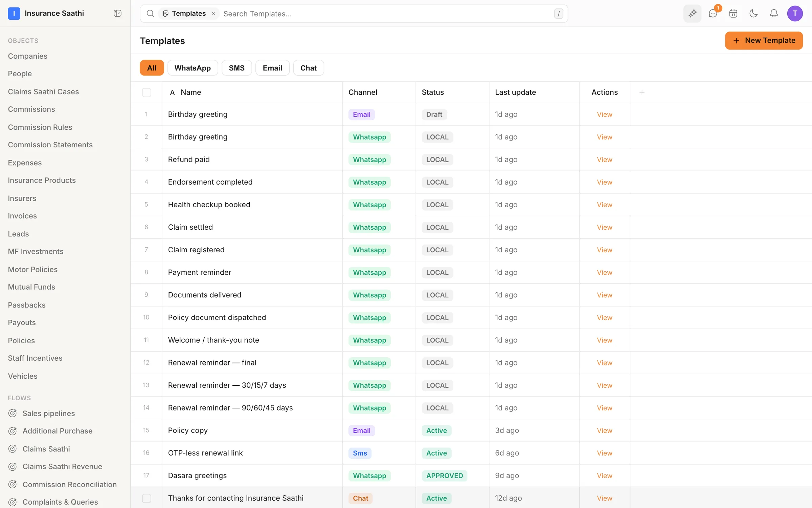Image resolution: width=812 pixels, height=508 pixels.
Task: Open user avatar T menu
Action: point(795,14)
